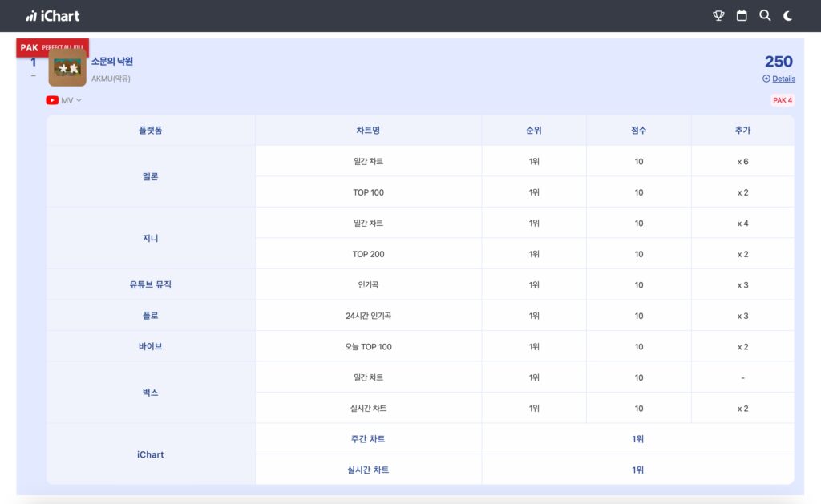Click the 플랫폼 column header

(150, 131)
